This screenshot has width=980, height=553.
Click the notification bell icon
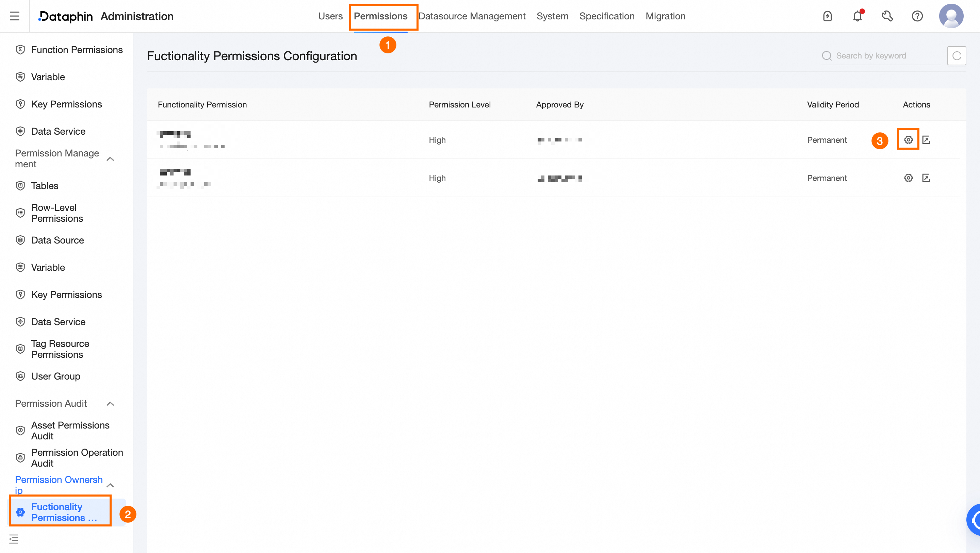coord(857,16)
